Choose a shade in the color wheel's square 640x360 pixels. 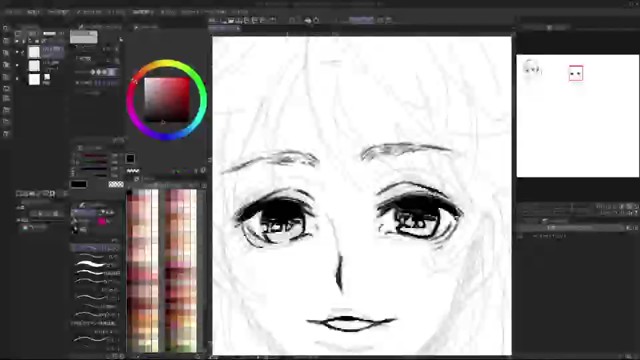(x=167, y=100)
